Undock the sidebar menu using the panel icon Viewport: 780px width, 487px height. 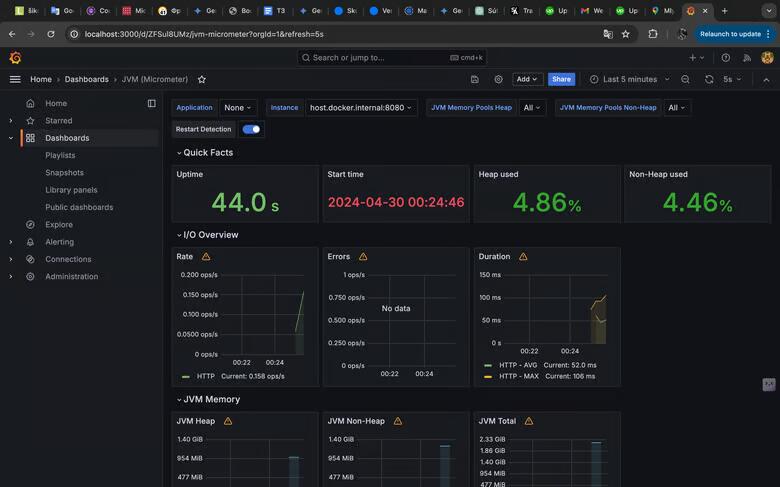152,103
